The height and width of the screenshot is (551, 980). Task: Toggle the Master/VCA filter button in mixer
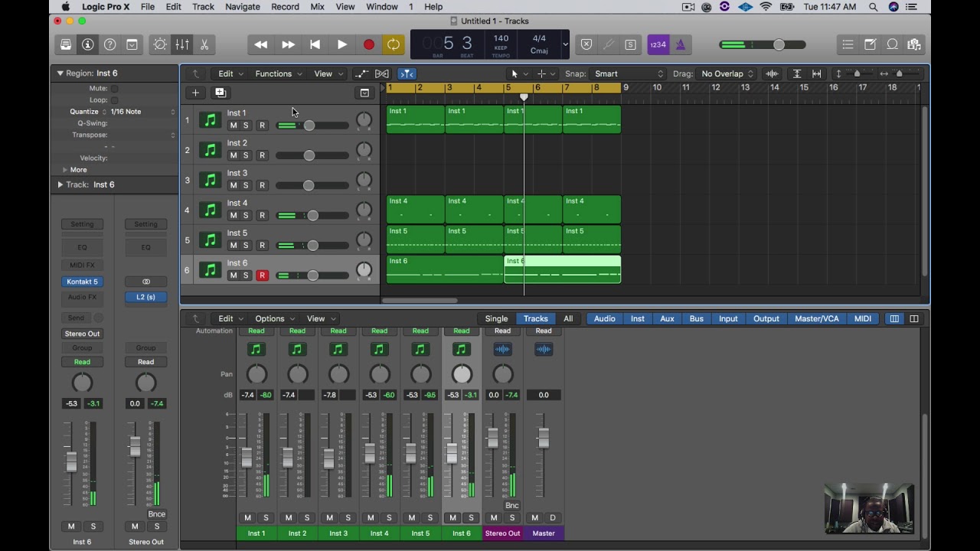(x=817, y=319)
